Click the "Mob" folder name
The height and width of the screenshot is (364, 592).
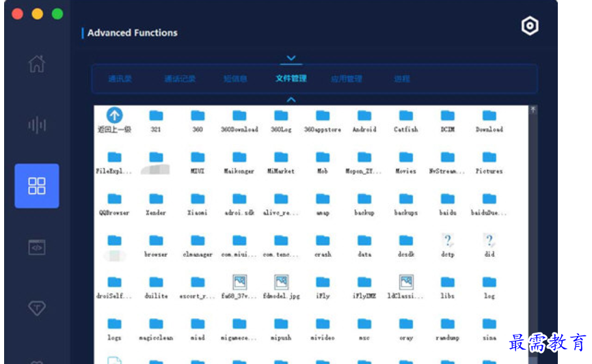point(323,171)
